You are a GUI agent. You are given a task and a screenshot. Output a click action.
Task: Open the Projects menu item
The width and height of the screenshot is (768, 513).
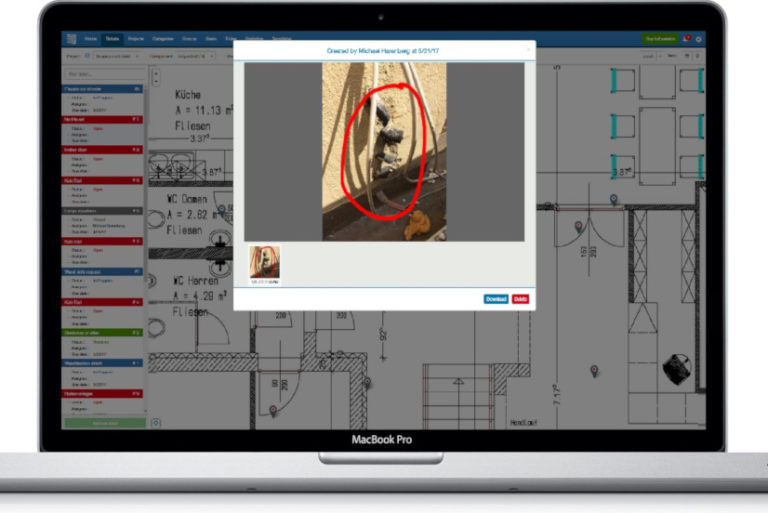[x=136, y=39]
